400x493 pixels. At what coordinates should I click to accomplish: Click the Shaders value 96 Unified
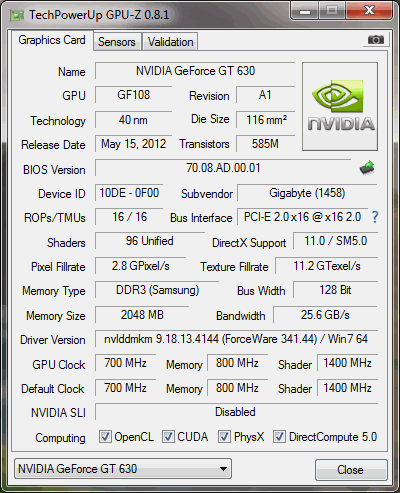(150, 241)
